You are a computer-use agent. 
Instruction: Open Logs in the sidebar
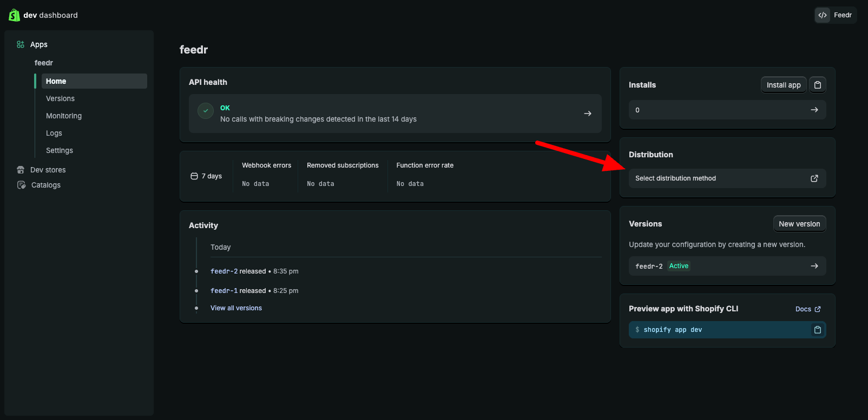tap(54, 133)
